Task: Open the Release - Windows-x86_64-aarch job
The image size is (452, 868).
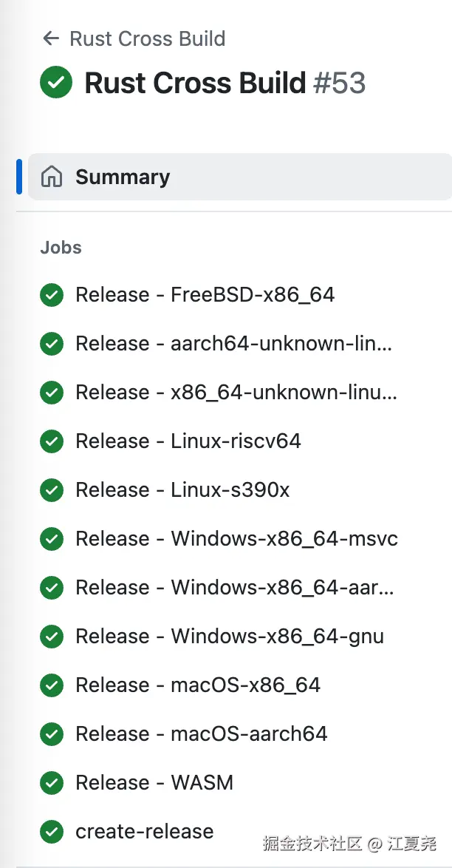Action: click(x=234, y=588)
